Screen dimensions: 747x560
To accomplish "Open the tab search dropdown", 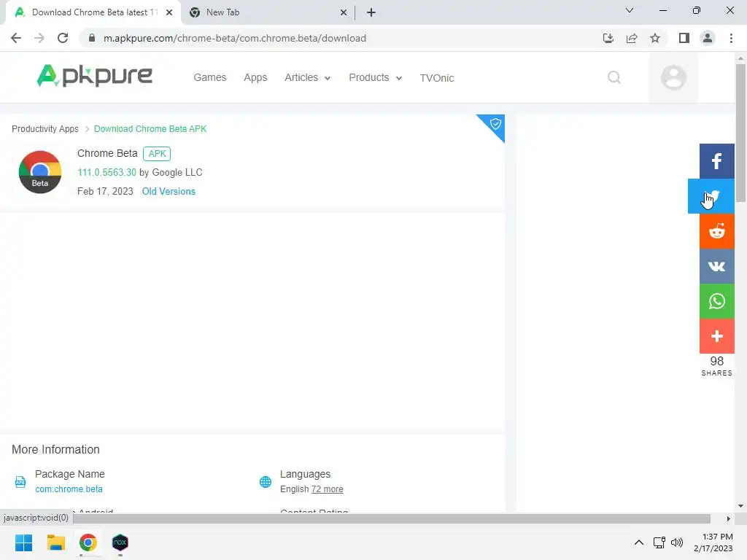I will click(x=630, y=10).
